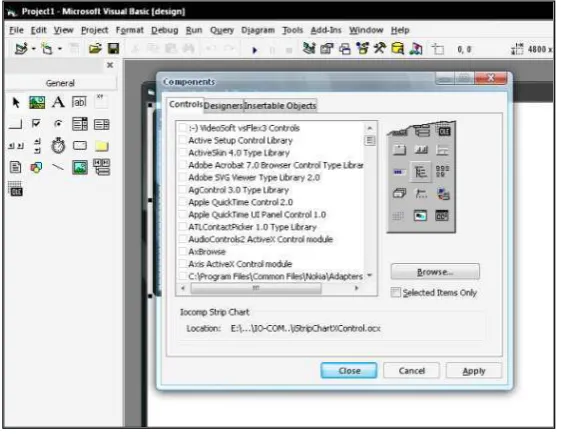Open the Add-Ins menu
Image resolution: width=561 pixels, height=434 pixels.
[326, 30]
